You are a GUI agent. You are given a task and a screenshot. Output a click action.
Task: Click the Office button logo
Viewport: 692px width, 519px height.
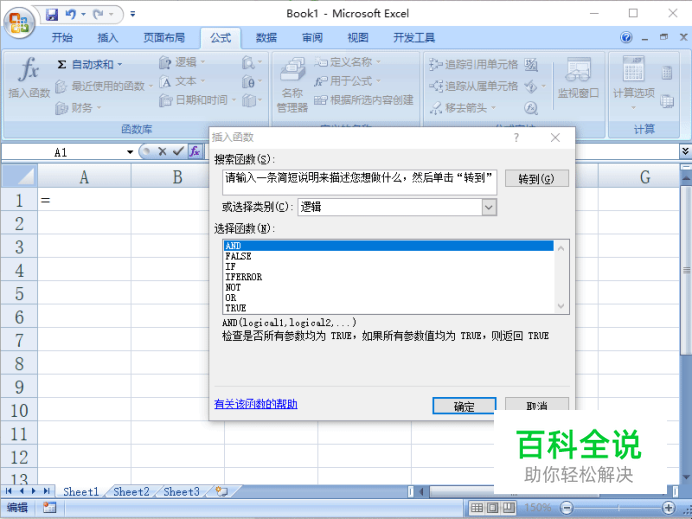pos(19,22)
